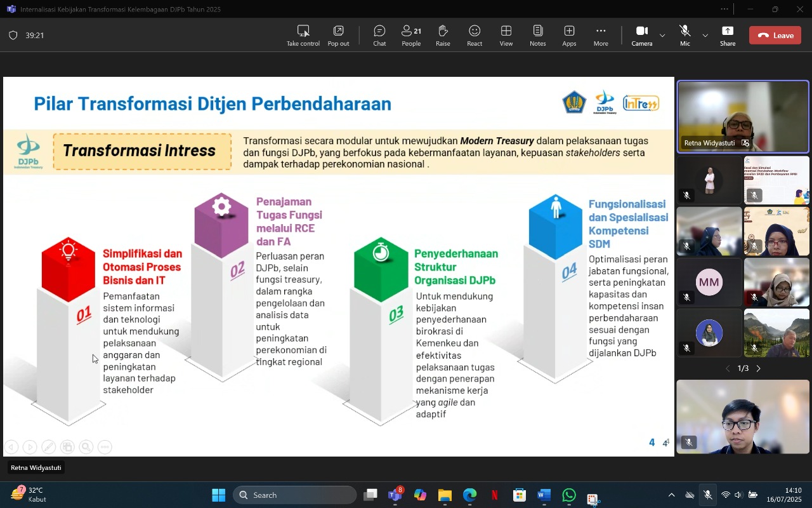Image resolution: width=812 pixels, height=508 pixels.
Task: Click the slide zoom magnifier control
Action: (86, 447)
